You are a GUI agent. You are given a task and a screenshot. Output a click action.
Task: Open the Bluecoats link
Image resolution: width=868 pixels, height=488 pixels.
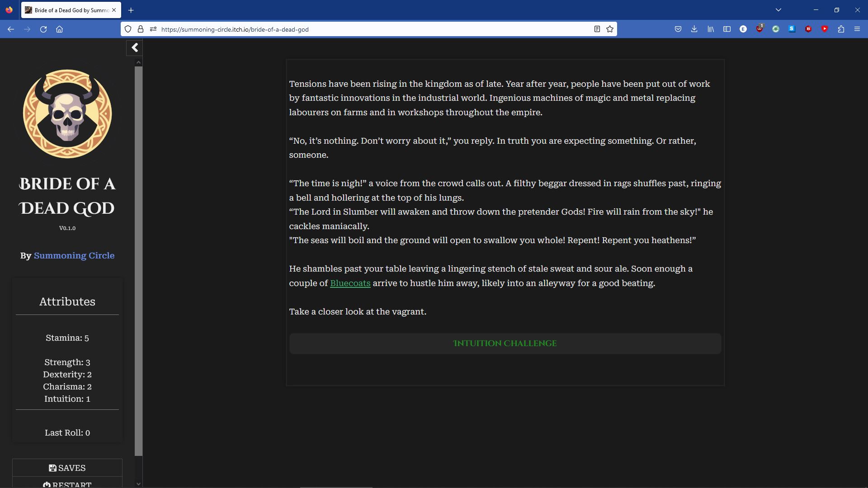tap(350, 283)
